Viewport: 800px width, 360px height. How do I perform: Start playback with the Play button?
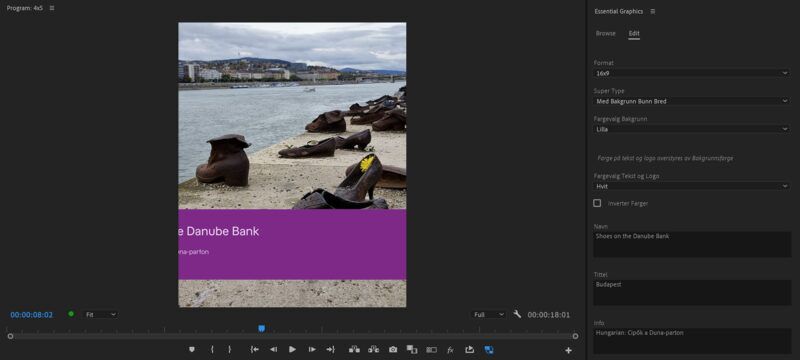tap(292, 350)
